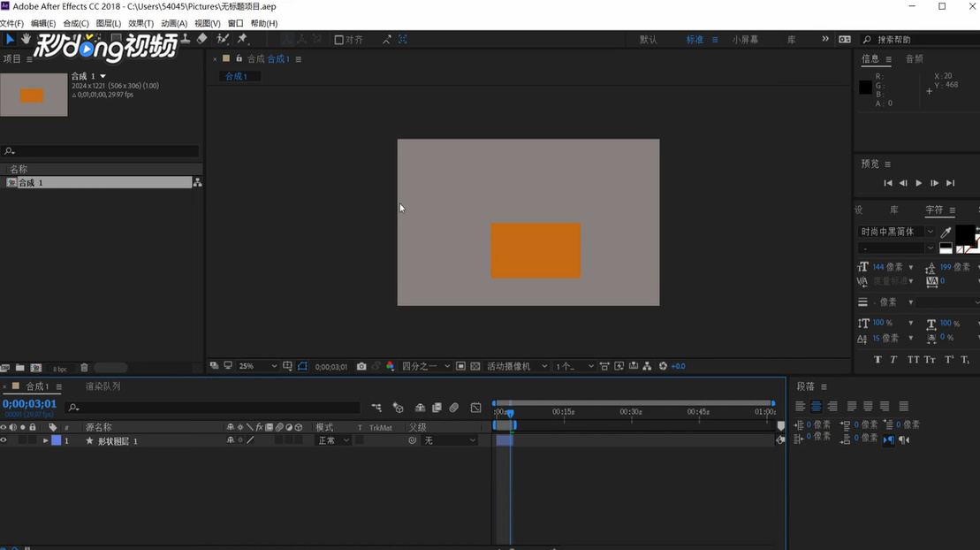The image size is (980, 550).
Task: Enable the motion blur icon in timeline
Action: [453, 408]
